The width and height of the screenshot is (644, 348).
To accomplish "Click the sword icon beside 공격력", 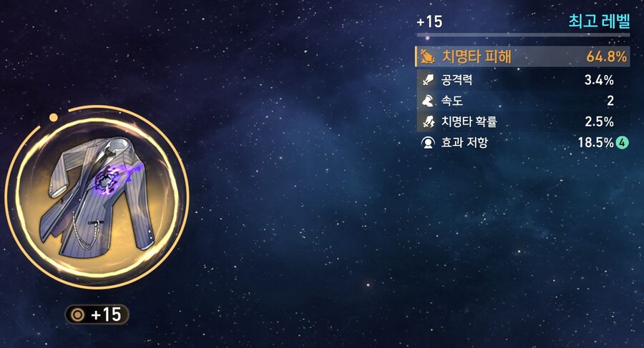I will coord(428,79).
